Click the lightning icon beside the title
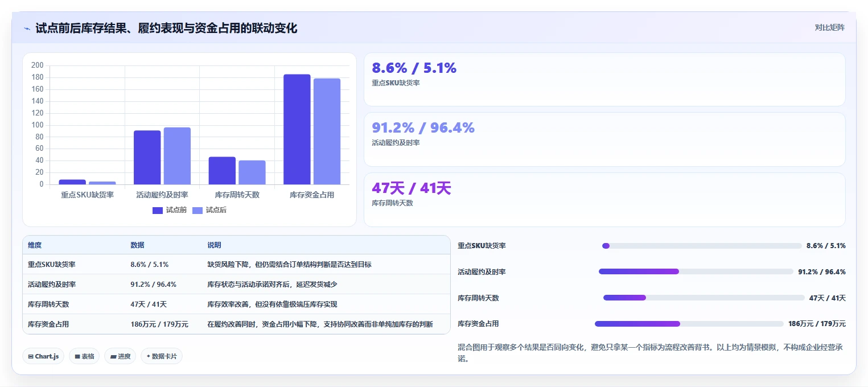The image size is (868, 387). click(27, 28)
